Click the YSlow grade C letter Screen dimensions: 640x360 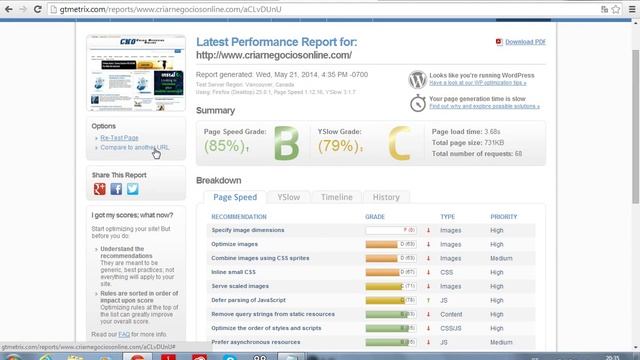[399, 143]
